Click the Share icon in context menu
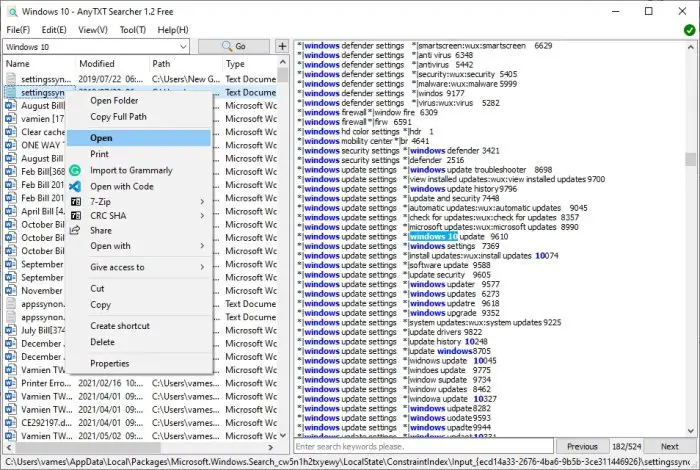This screenshot has width=700, height=470. click(x=75, y=230)
